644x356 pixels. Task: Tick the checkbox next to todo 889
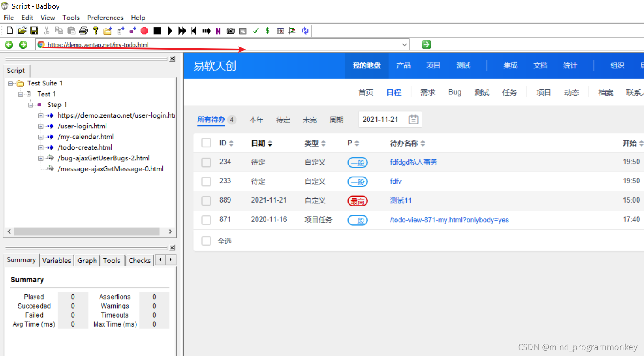[206, 200]
